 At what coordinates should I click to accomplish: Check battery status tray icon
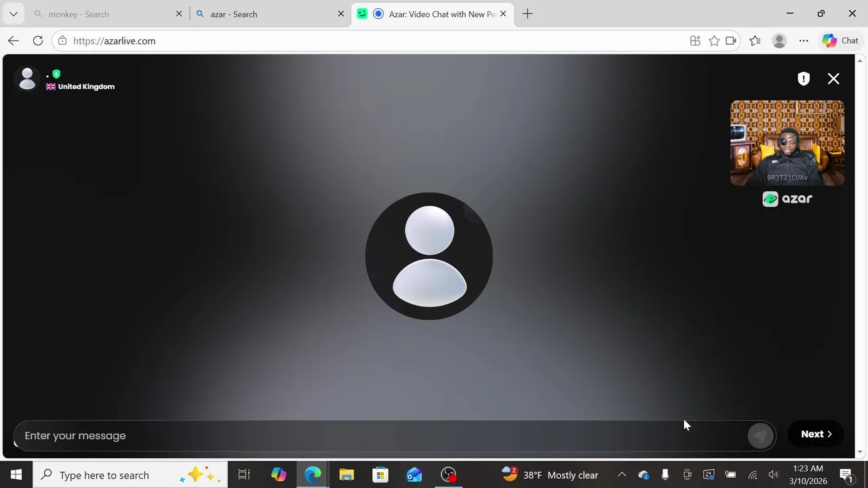coord(730,475)
